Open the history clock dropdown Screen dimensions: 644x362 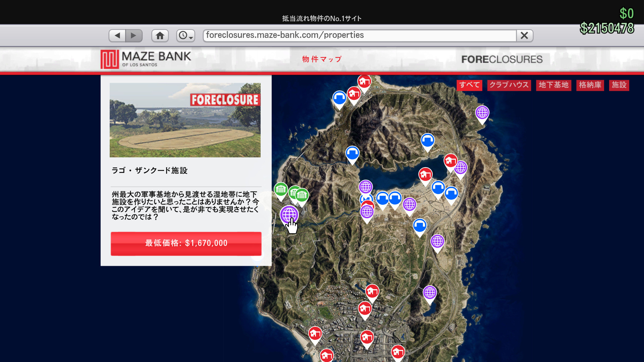pos(186,36)
